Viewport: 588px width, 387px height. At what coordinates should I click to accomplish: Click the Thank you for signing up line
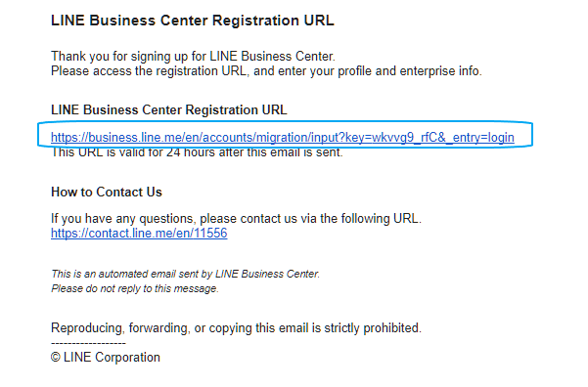click(193, 57)
